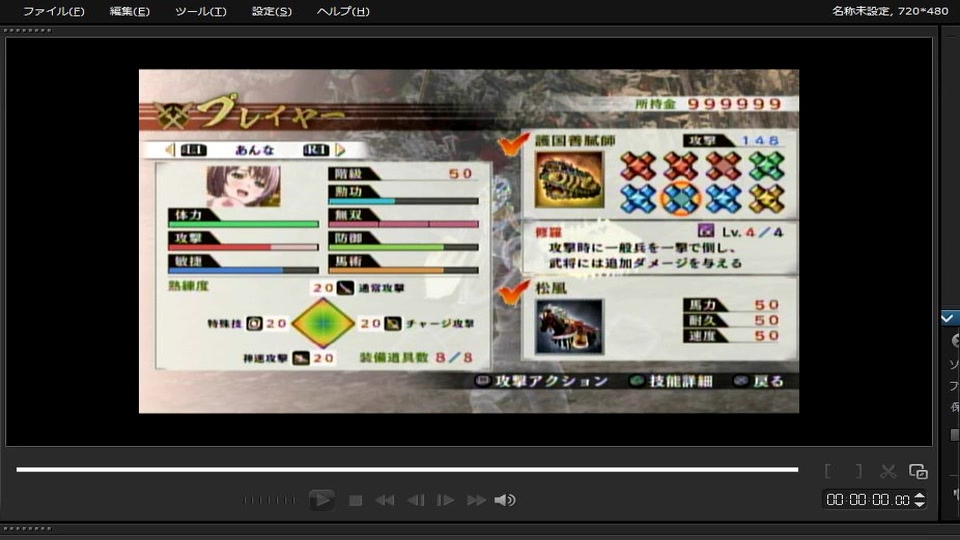The image size is (960, 540).
Task: Open the ファイル(F) menu
Action: pos(53,11)
